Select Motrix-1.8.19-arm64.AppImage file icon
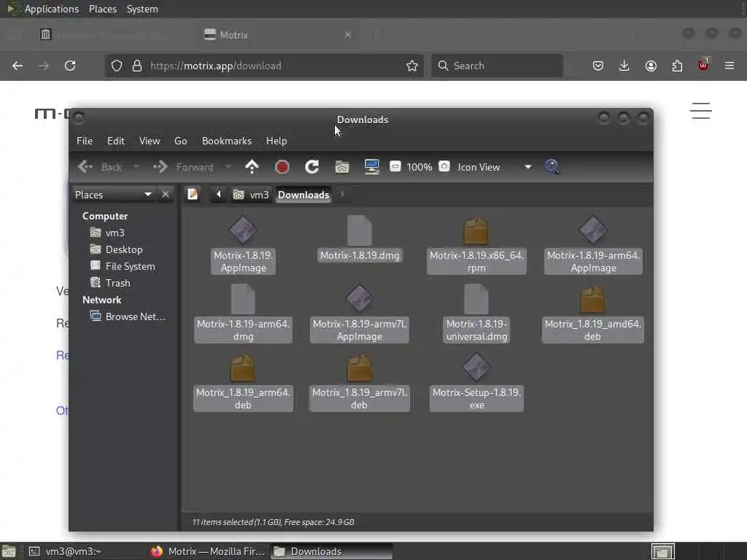The height and width of the screenshot is (560, 747). pyautogui.click(x=593, y=230)
